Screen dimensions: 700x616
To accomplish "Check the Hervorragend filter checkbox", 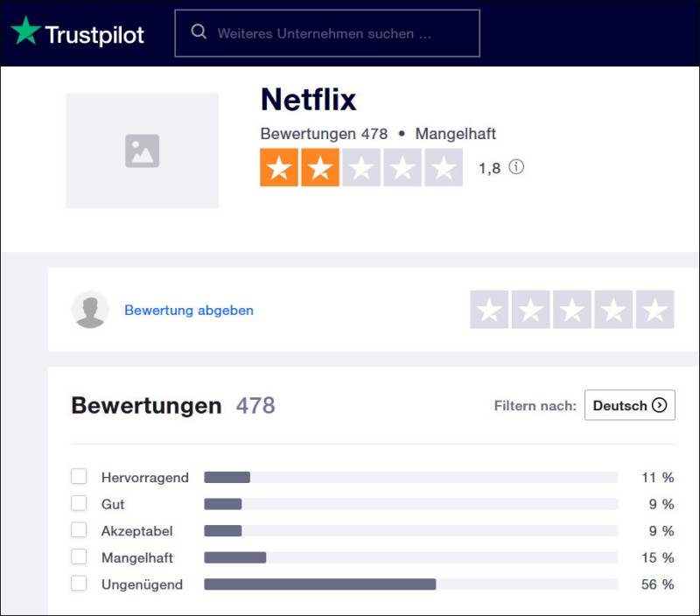I will tap(79, 476).
